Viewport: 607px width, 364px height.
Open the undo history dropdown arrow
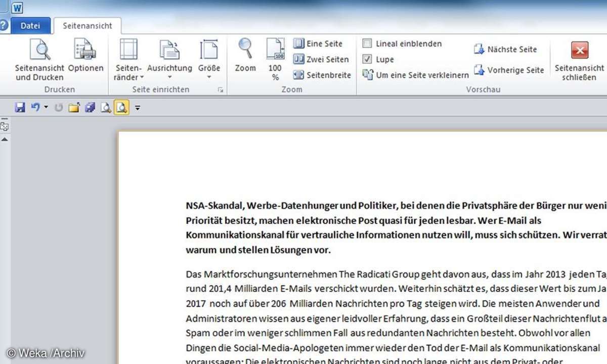pyautogui.click(x=46, y=107)
